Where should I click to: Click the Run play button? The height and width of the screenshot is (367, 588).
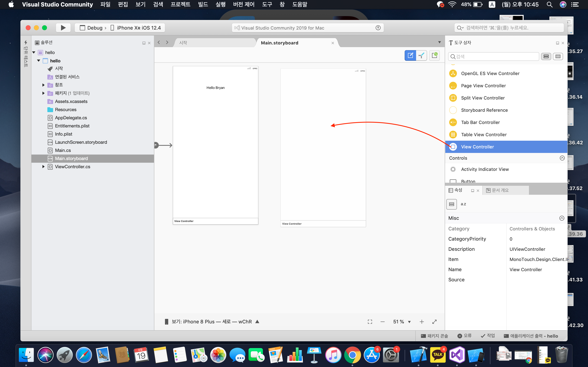tap(63, 28)
